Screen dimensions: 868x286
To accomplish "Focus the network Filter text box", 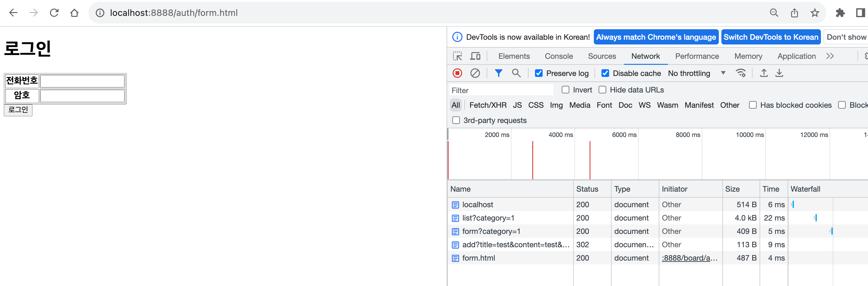I will point(501,90).
